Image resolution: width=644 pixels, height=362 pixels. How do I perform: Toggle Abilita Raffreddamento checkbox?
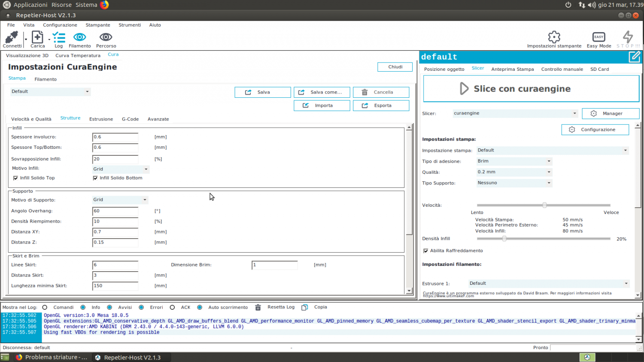click(426, 251)
